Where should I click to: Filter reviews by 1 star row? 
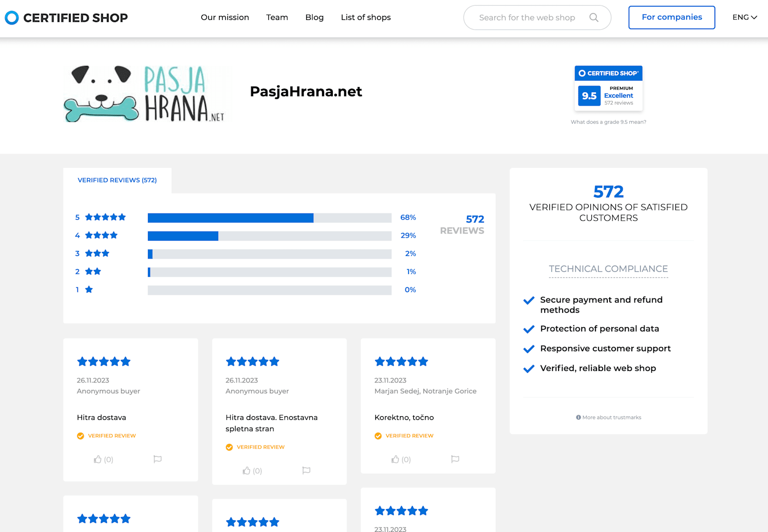[246, 290]
